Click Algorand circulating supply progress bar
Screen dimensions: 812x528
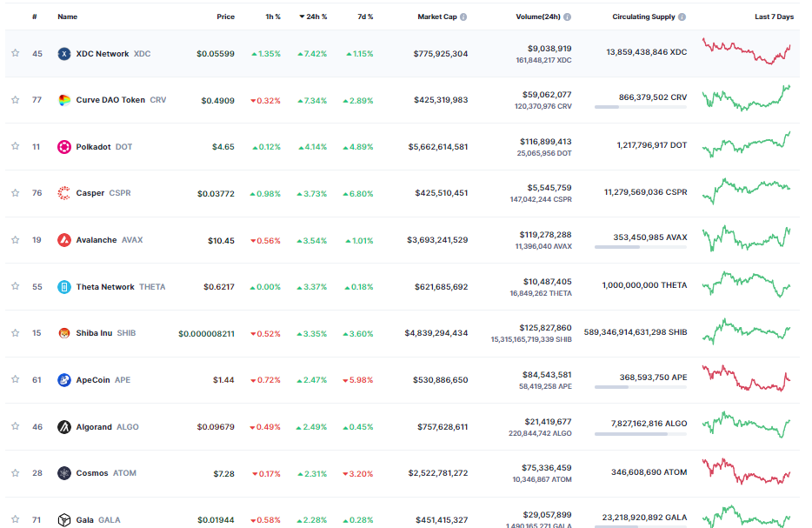pyautogui.click(x=641, y=434)
